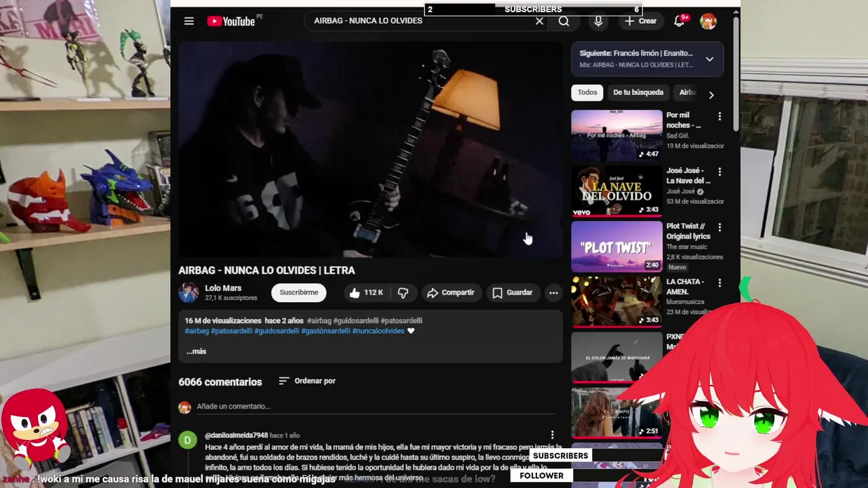Show more filter chips with right arrow
Screen dimensions: 868x488
(711, 95)
